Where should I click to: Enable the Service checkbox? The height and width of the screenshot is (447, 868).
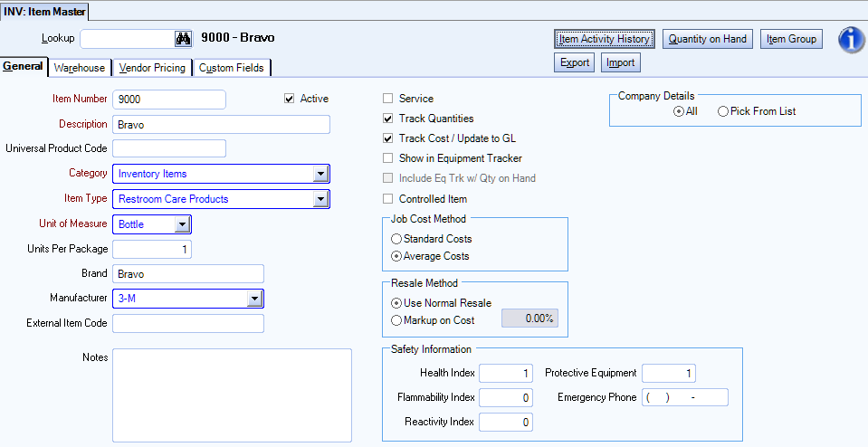(388, 99)
